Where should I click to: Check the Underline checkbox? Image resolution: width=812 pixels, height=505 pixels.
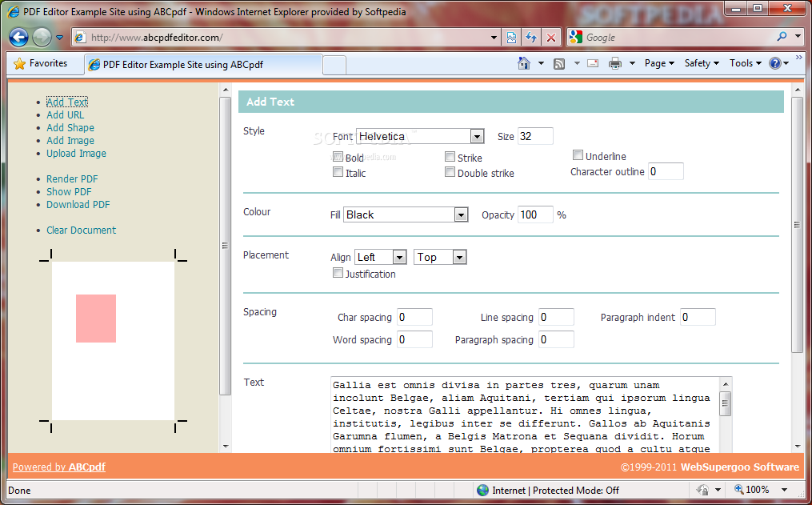[578, 155]
